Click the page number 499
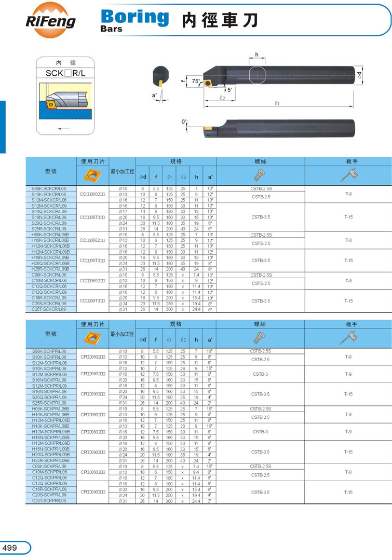This screenshot has width=392, height=560. [x=11, y=548]
